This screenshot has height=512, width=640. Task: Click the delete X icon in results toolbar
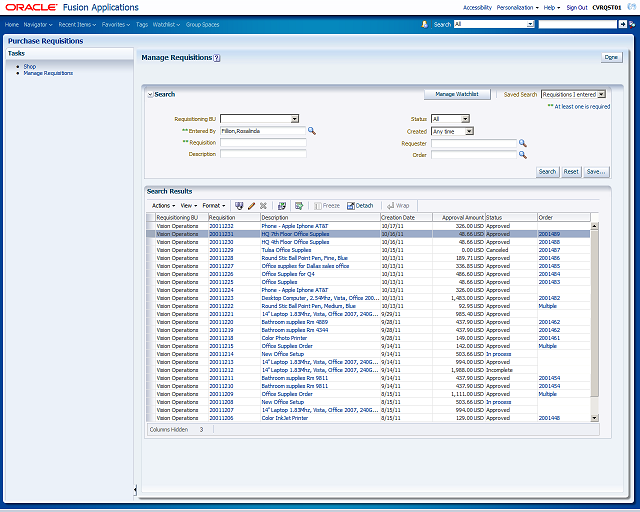[x=263, y=206]
